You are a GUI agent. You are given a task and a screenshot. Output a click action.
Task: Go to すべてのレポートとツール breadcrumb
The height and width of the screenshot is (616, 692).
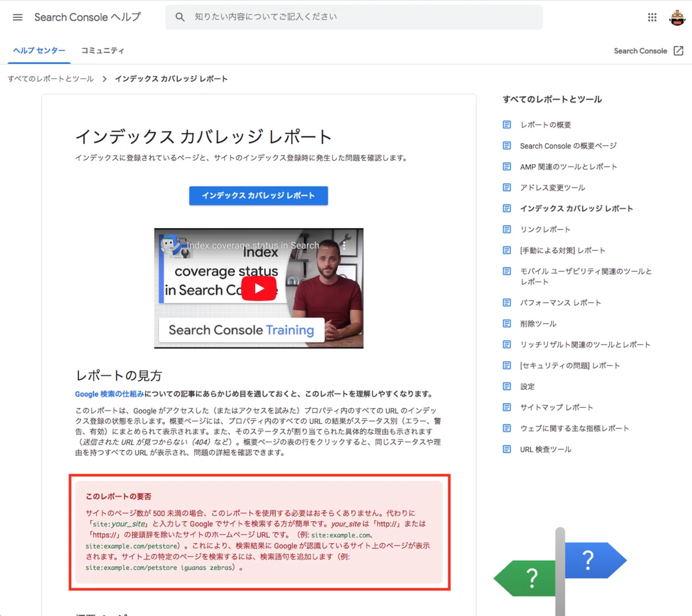tap(51, 79)
